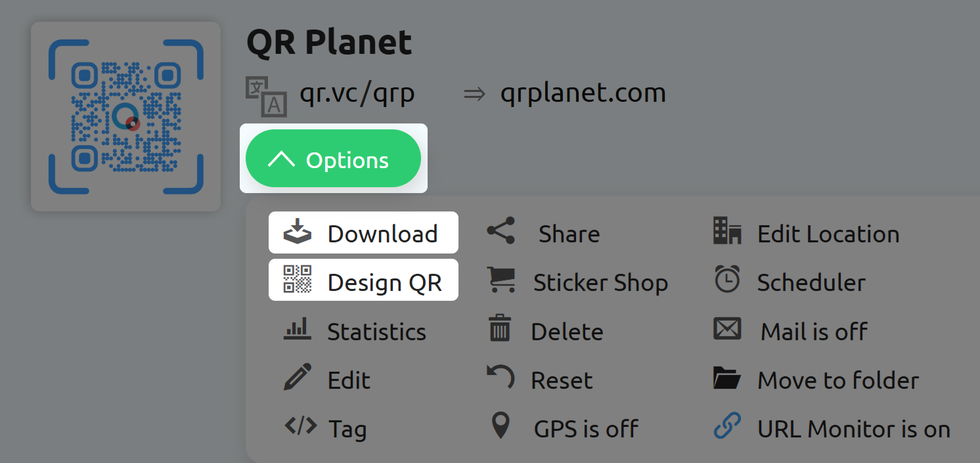Click the Tag option label
Screen dimensions: 980x463
pos(347,430)
